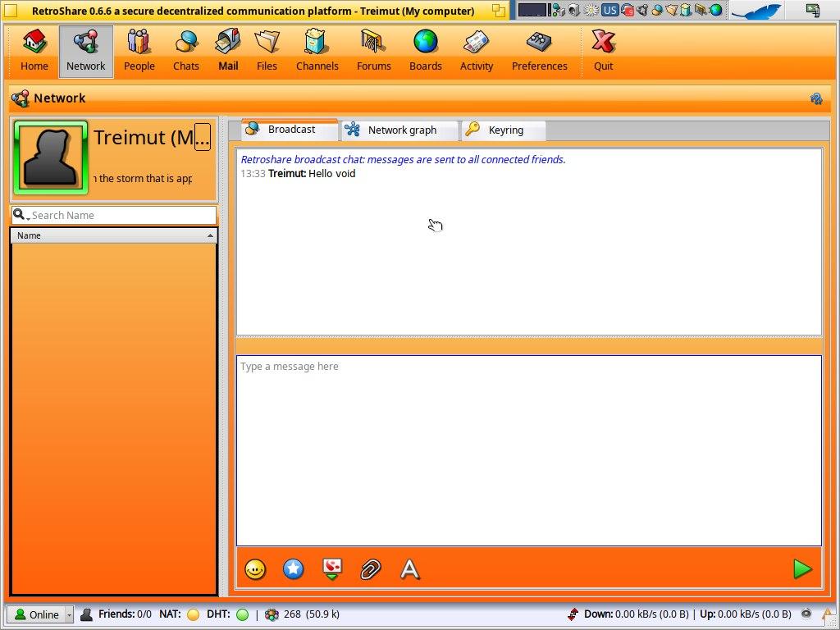840x630 pixels.
Task: Click the DHT green status indicator
Action: (x=242, y=614)
